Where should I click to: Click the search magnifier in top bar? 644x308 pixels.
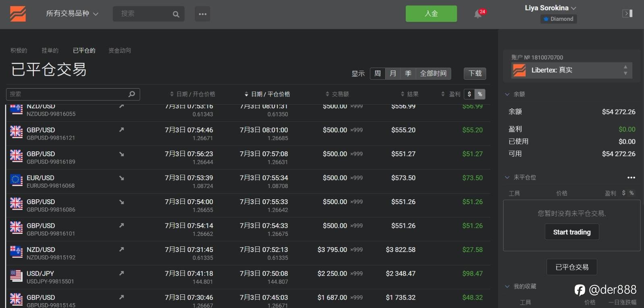click(x=176, y=14)
